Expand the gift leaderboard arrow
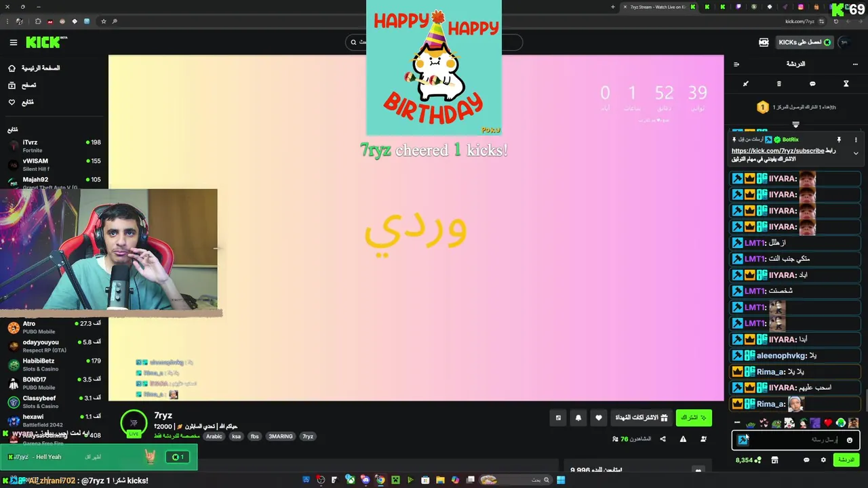The height and width of the screenshot is (488, 868). [x=795, y=125]
